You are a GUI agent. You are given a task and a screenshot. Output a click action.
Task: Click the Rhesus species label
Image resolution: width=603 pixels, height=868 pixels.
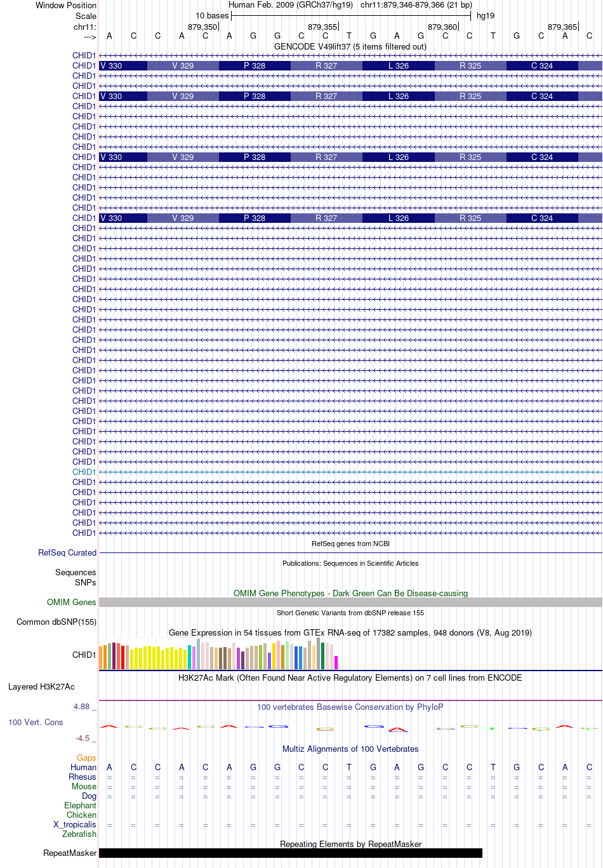(x=83, y=777)
